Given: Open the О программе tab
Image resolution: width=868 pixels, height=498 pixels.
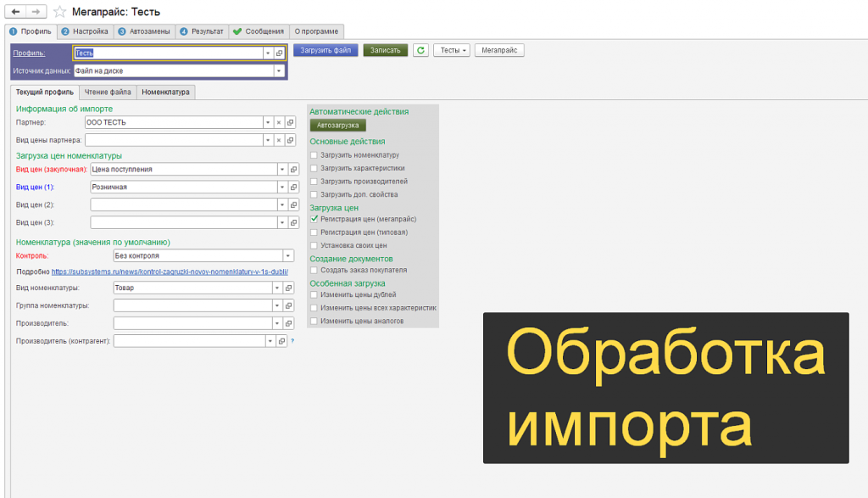Looking at the screenshot, I should [316, 31].
